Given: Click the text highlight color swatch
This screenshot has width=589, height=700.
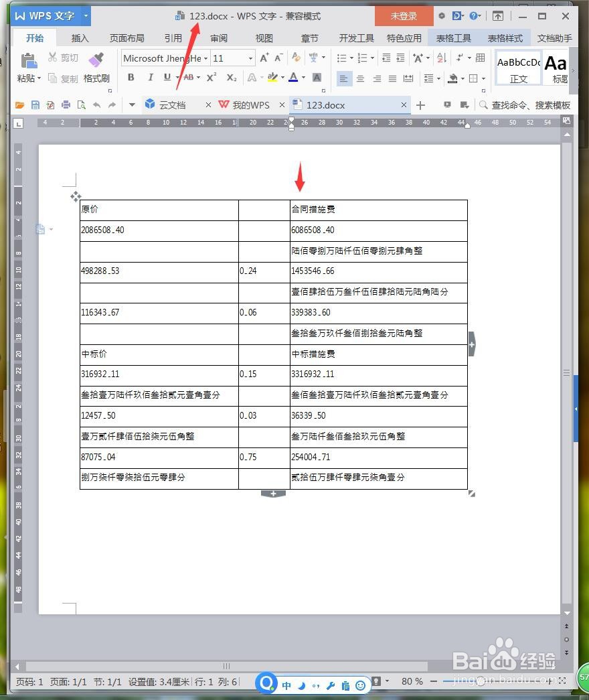Looking at the screenshot, I should pyautogui.click(x=272, y=78).
